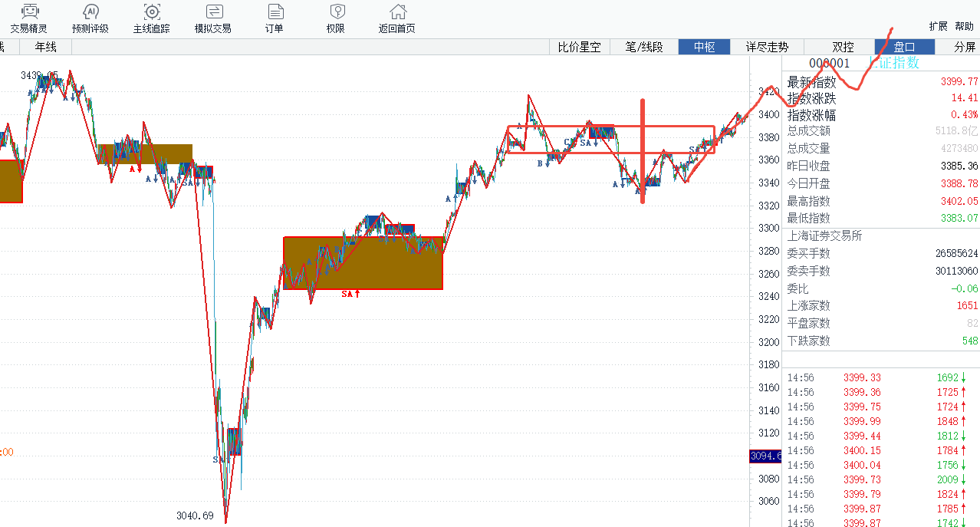Open the 帮助 menu
The height and width of the screenshot is (527, 980).
(x=964, y=26)
